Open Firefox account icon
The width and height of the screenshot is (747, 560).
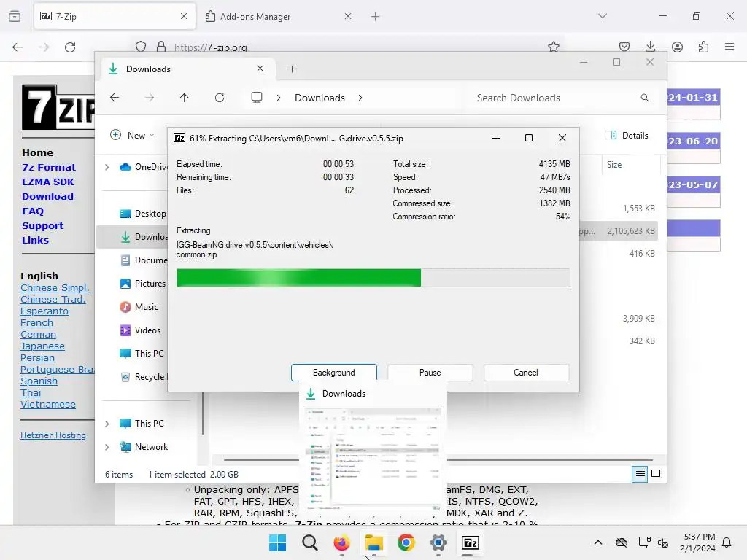click(x=677, y=47)
